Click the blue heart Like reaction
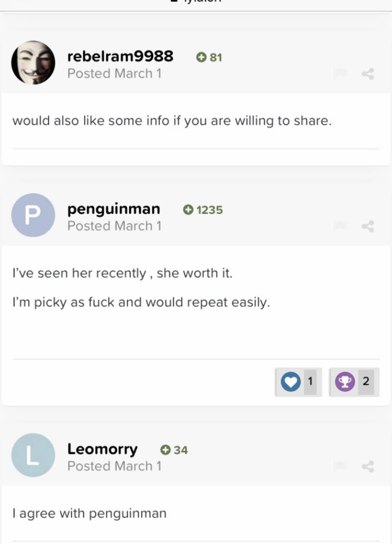Image resolution: width=392 pixels, height=544 pixels. [x=291, y=382]
